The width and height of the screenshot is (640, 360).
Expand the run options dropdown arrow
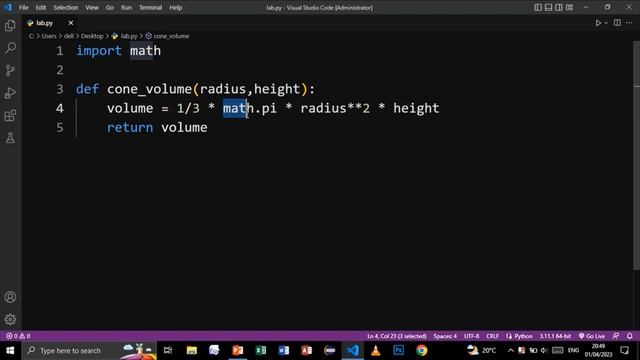606,23
